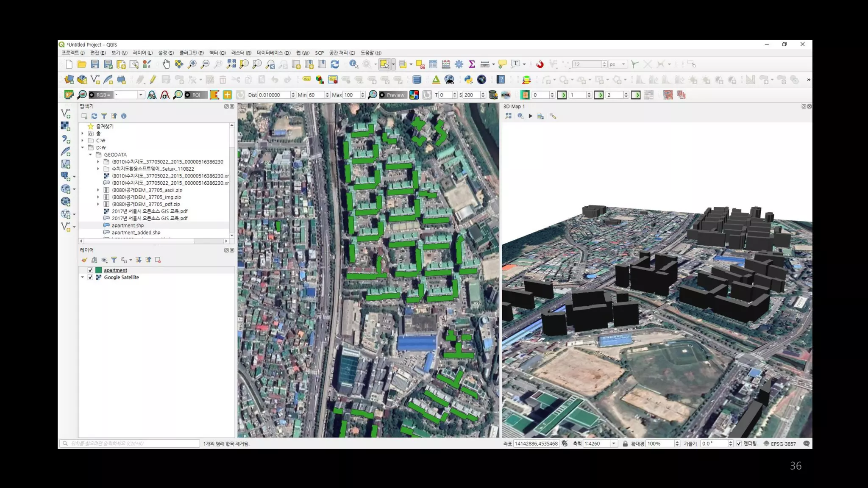The height and width of the screenshot is (488, 868).
Task: Open the 플러그인 (Plugins) menu
Action: click(191, 53)
